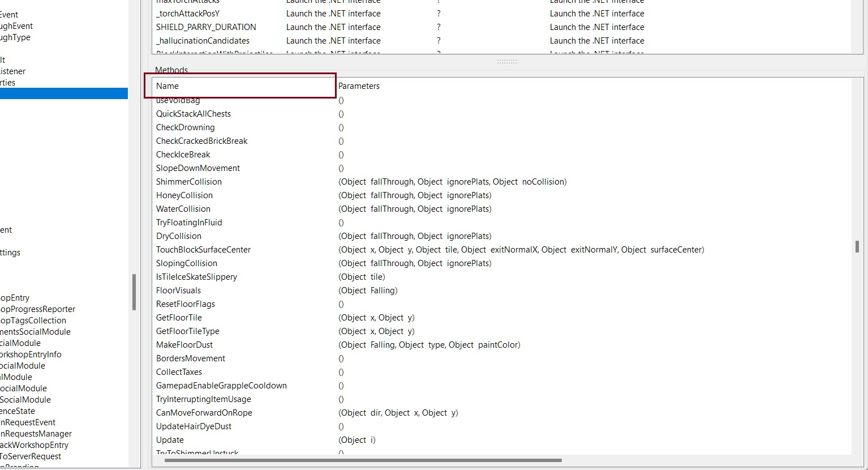Viewport: 868px width, 470px height.
Task: Select the MakeFloorDust method
Action: 184,345
